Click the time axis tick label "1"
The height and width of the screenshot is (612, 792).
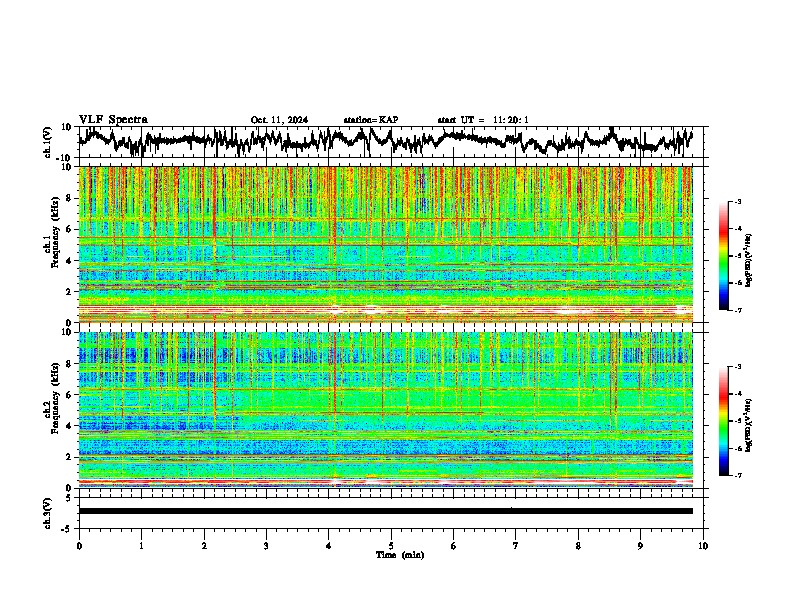tap(141, 546)
